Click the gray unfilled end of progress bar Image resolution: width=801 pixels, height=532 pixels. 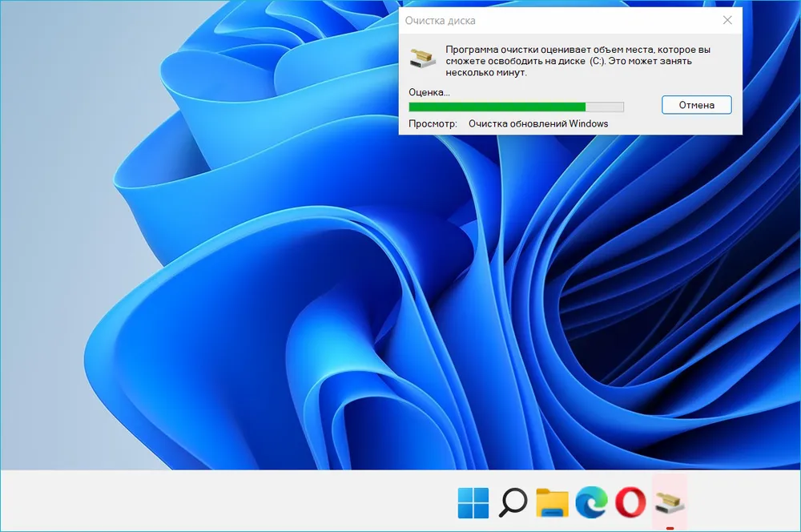click(605, 107)
